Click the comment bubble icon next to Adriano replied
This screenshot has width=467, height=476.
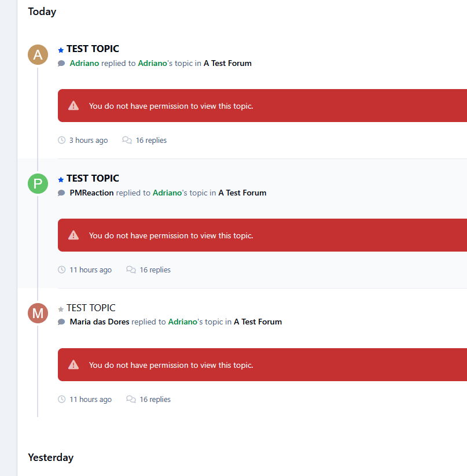pos(61,64)
